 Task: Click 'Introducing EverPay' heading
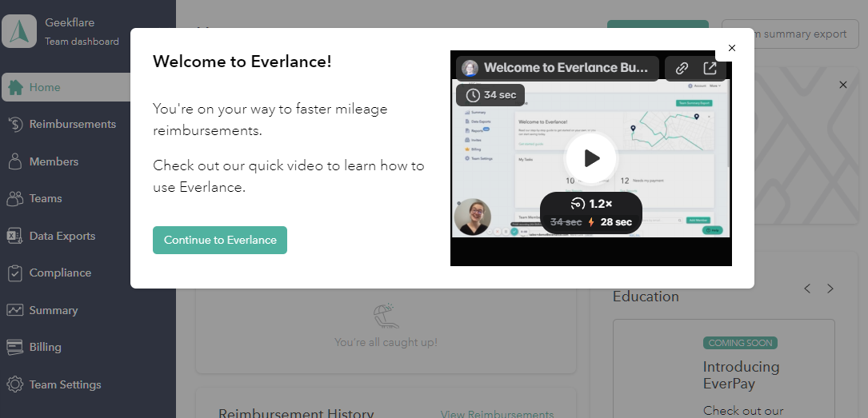point(741,375)
